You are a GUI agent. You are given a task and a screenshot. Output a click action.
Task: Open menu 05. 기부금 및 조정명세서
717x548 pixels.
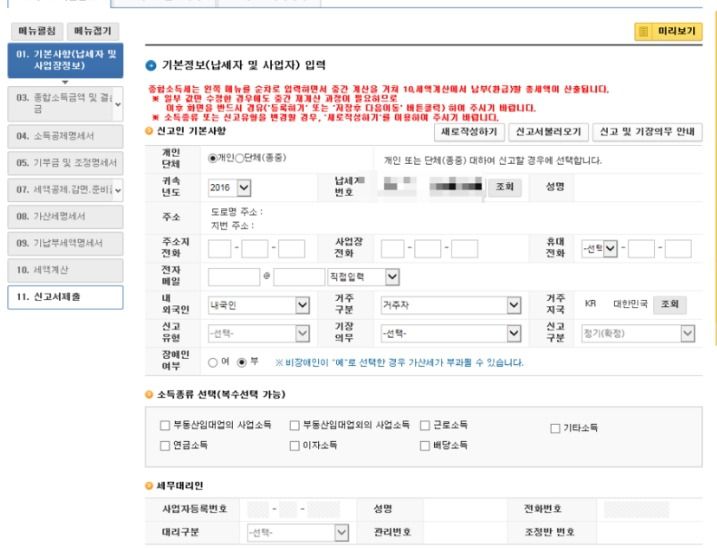click(65, 163)
